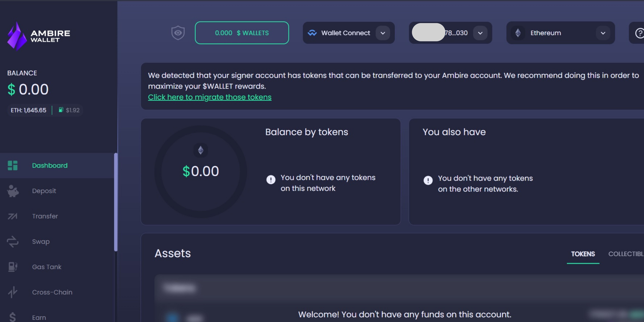The width and height of the screenshot is (644, 322).
Task: Open the Transfer menu item
Action: point(57,216)
